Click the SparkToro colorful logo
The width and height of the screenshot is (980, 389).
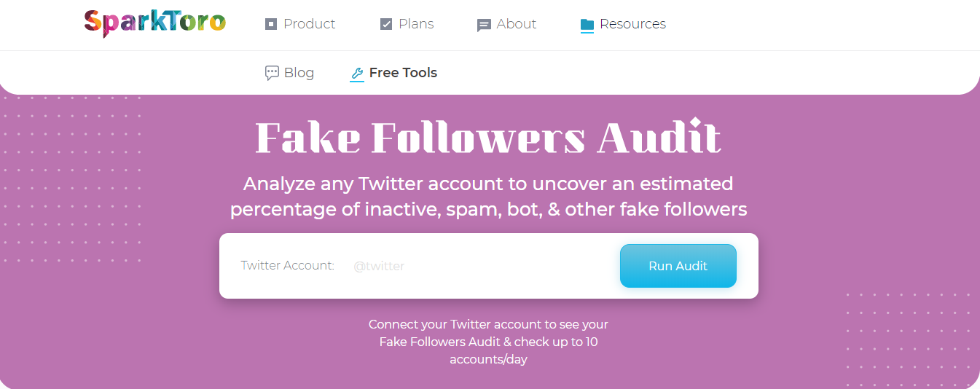click(154, 23)
